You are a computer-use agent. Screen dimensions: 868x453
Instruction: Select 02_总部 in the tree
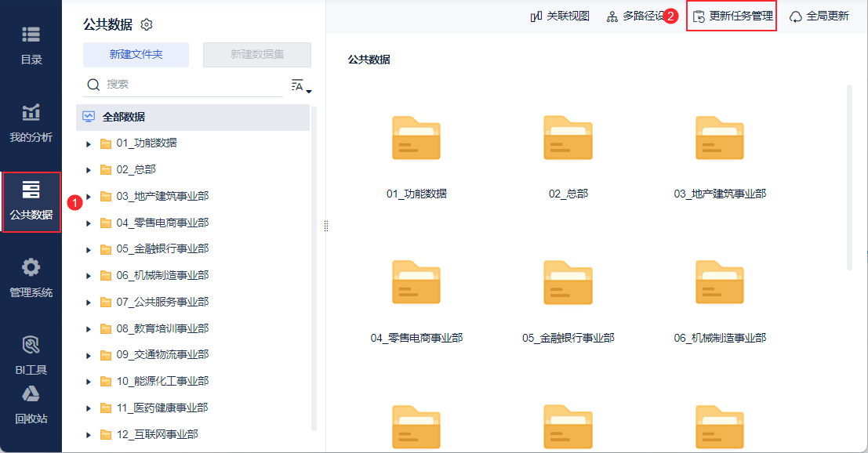(x=136, y=170)
